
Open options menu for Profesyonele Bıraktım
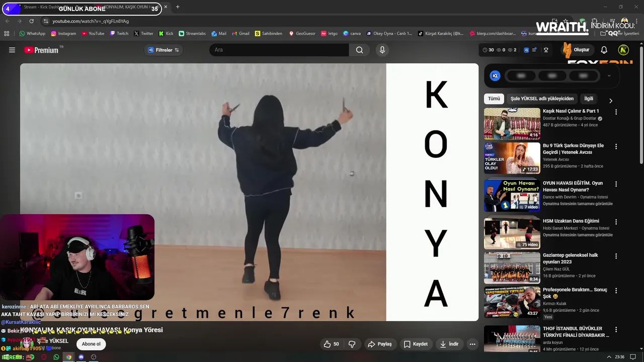pos(616,291)
